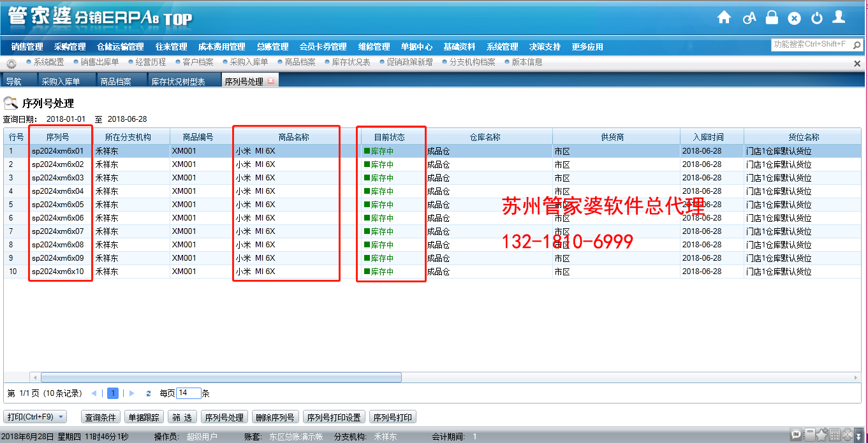Lock the screen with padlock icon
The width and height of the screenshot is (868, 443).
(x=772, y=17)
